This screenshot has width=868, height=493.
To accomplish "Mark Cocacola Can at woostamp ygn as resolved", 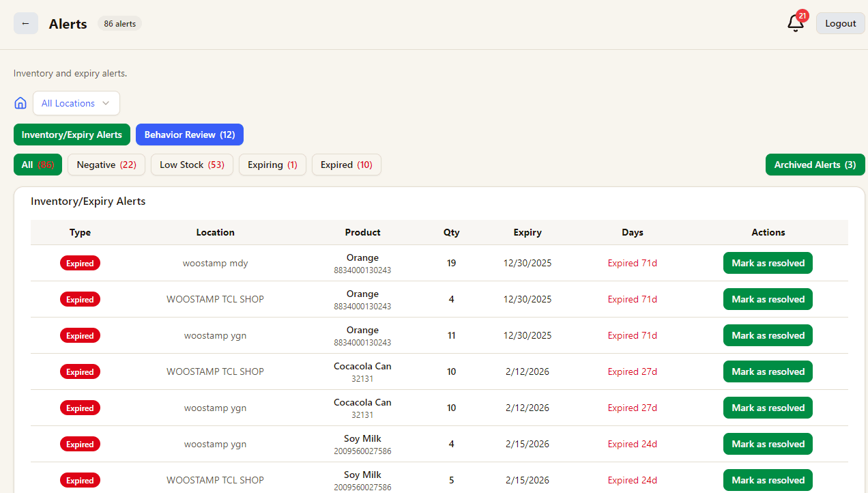I will point(768,408).
